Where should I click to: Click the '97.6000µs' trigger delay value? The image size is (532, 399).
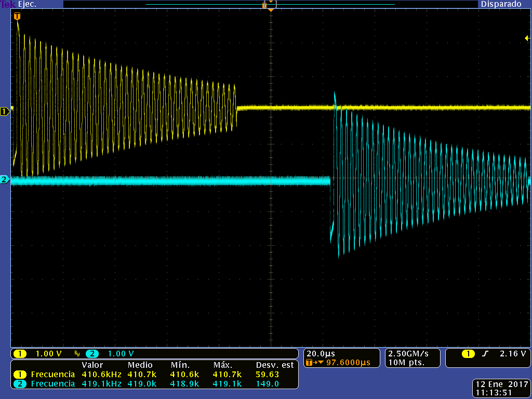tap(348, 363)
